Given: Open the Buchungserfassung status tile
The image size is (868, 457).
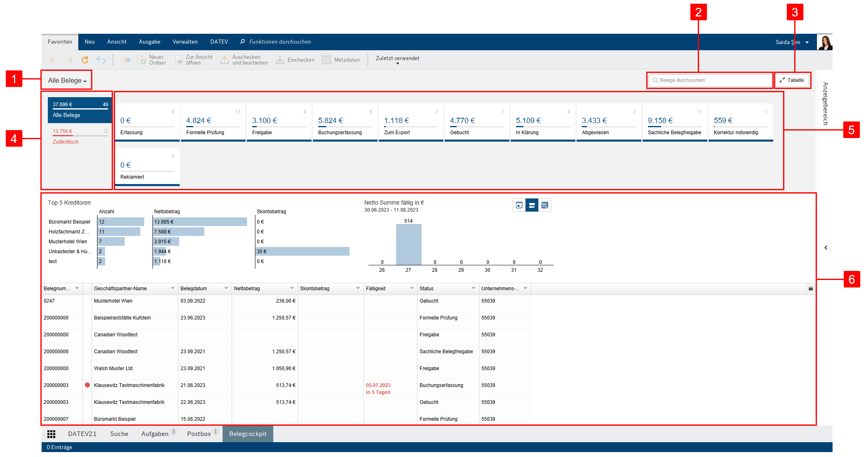Looking at the screenshot, I should pyautogui.click(x=345, y=123).
